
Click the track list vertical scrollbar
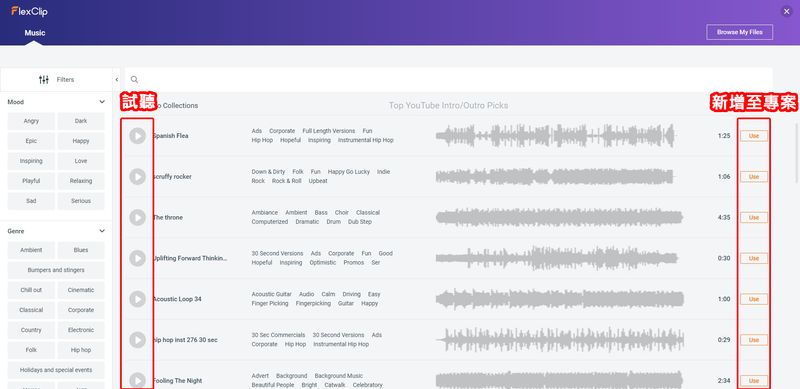coord(796,152)
